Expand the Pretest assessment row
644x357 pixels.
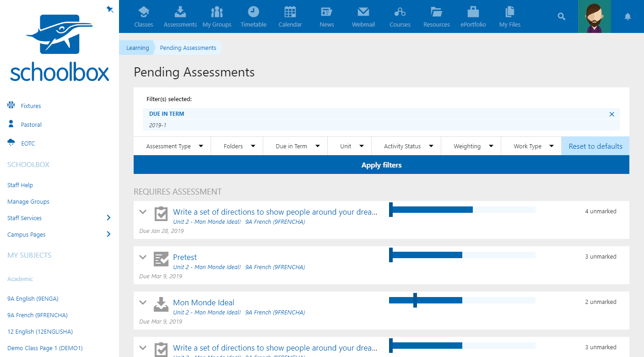pyautogui.click(x=143, y=257)
